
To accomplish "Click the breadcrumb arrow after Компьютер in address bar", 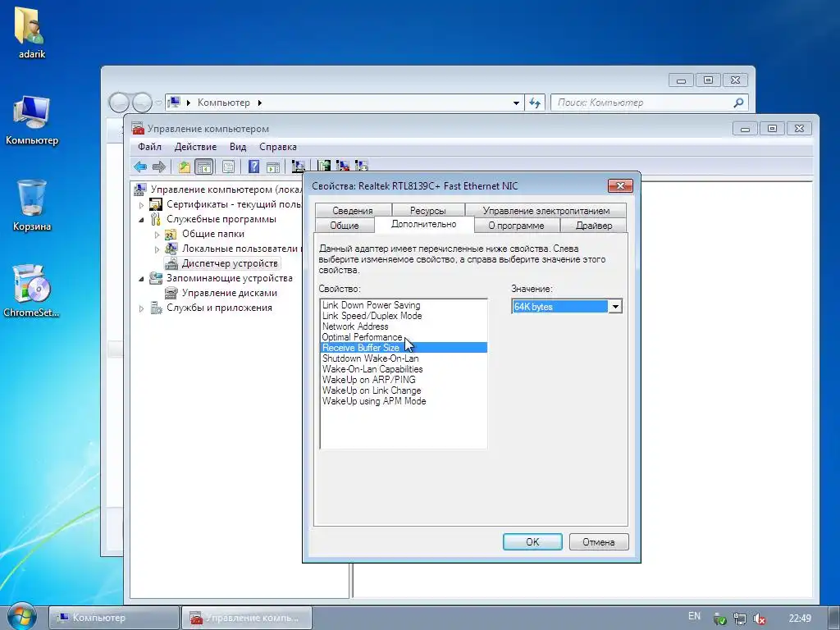I will click(x=259, y=103).
